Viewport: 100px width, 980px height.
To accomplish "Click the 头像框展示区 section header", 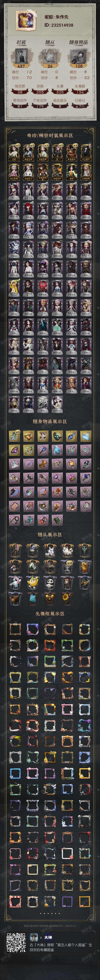I will click(x=50, y=613).
